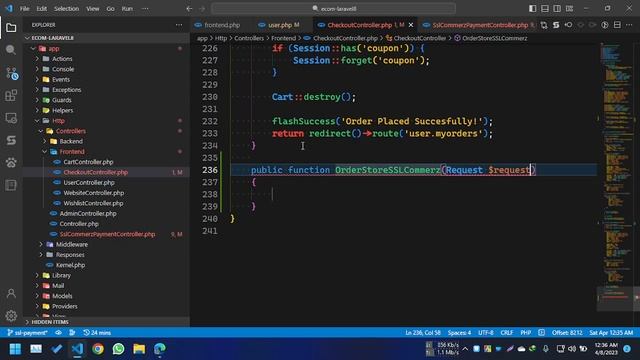The height and width of the screenshot is (360, 640).
Task: Close the CheckoutController.php tab
Action: (411, 25)
